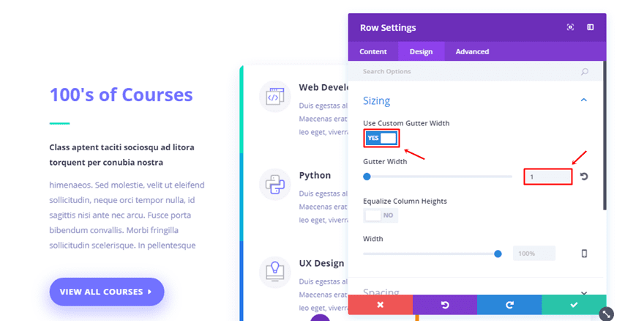Click the Gutter Width value field
Viewport: 644px width, 321px height.
coord(547,177)
